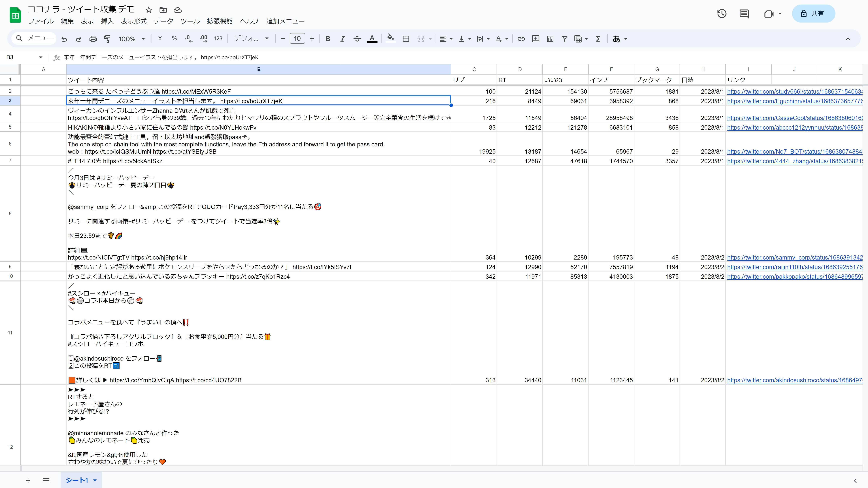This screenshot has width=868, height=488.
Task: Open more number formats 123
Action: point(218,39)
